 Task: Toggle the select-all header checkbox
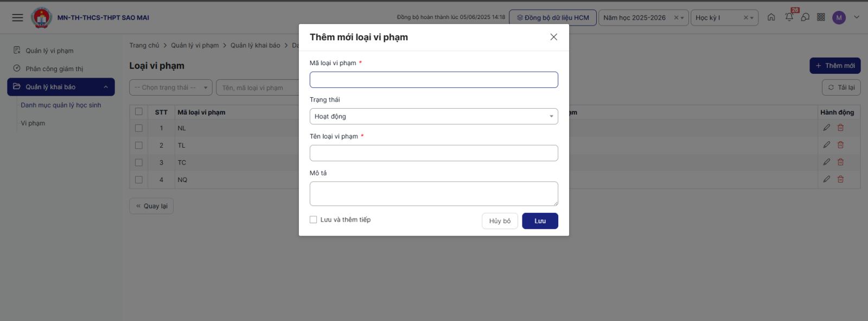click(139, 112)
